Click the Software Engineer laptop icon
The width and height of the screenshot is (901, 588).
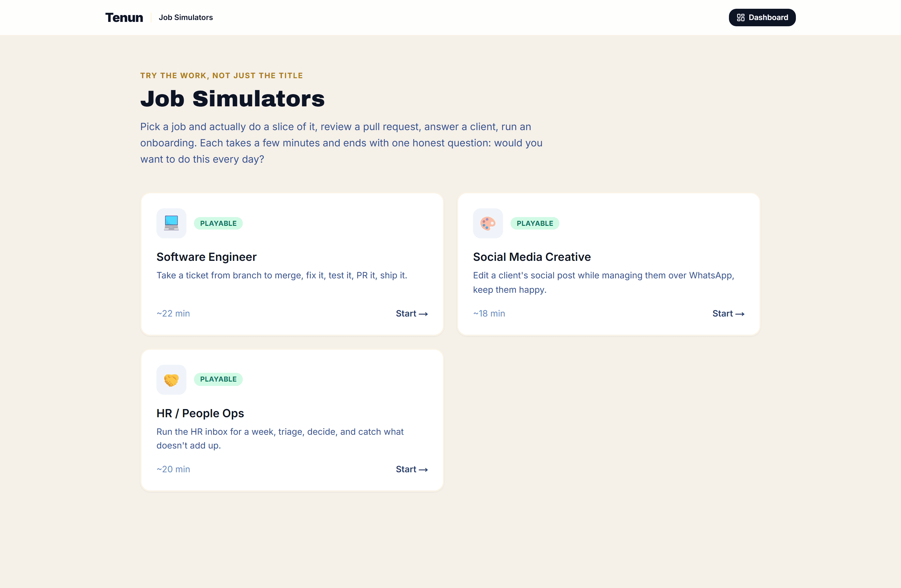click(x=171, y=223)
